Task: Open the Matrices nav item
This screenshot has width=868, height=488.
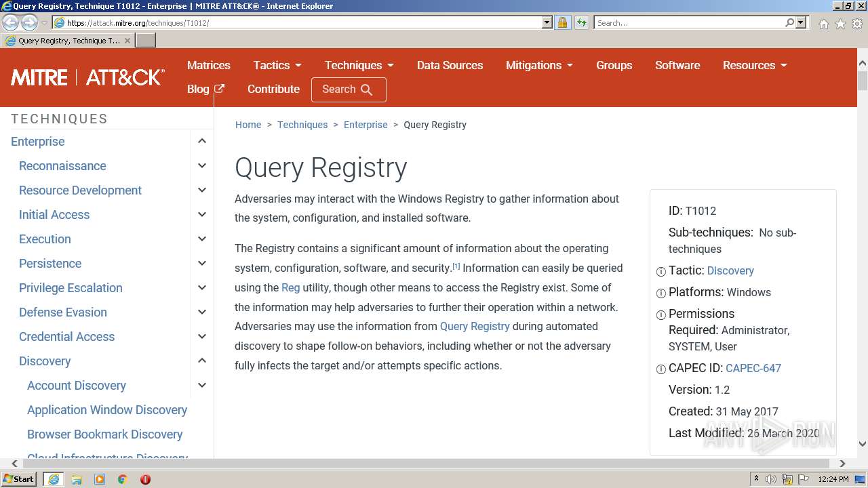Action: click(x=209, y=65)
